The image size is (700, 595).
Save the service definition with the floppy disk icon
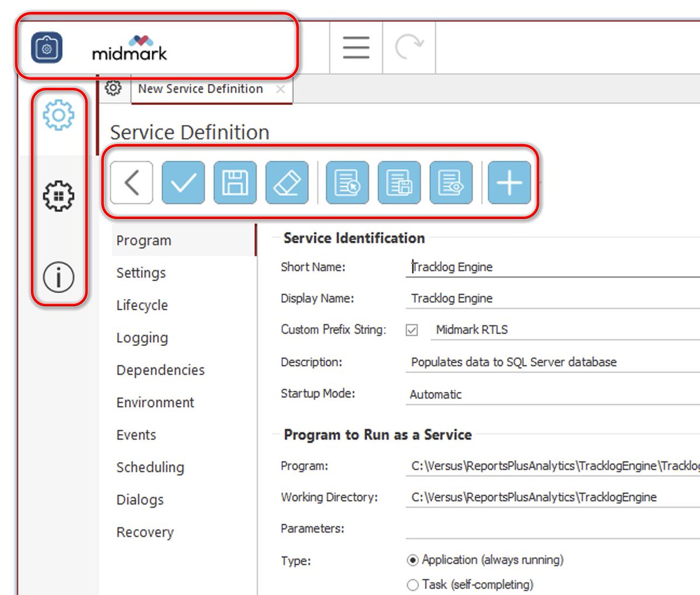coord(236,183)
